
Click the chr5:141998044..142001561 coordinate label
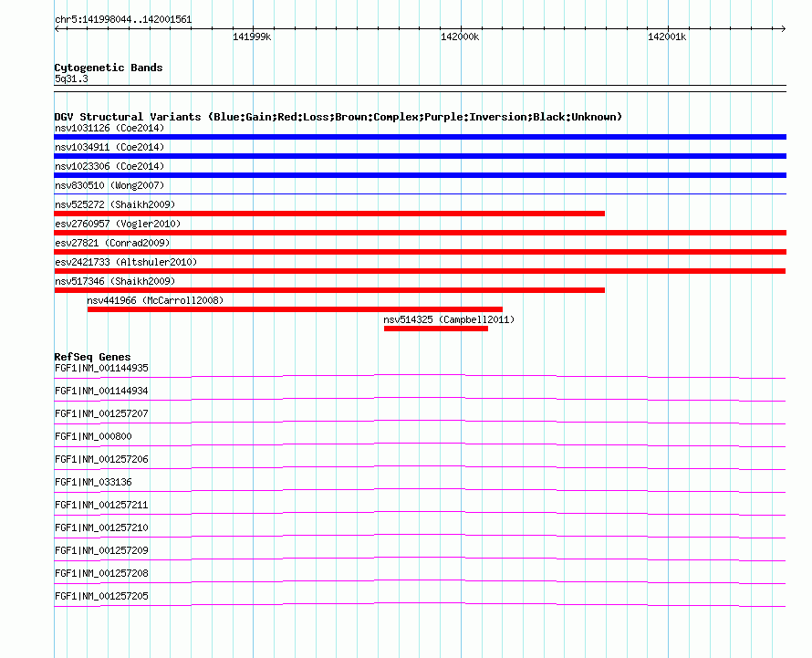coord(123,19)
